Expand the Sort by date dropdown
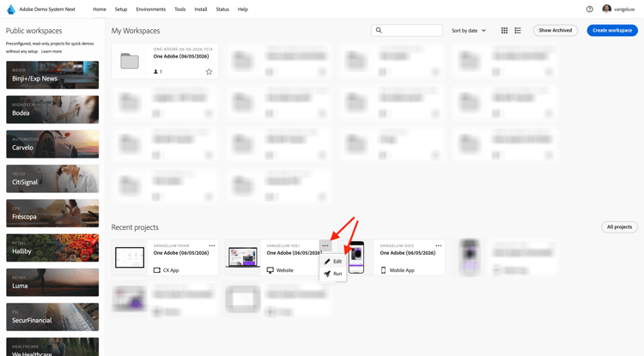The width and height of the screenshot is (644, 356). pos(469,30)
